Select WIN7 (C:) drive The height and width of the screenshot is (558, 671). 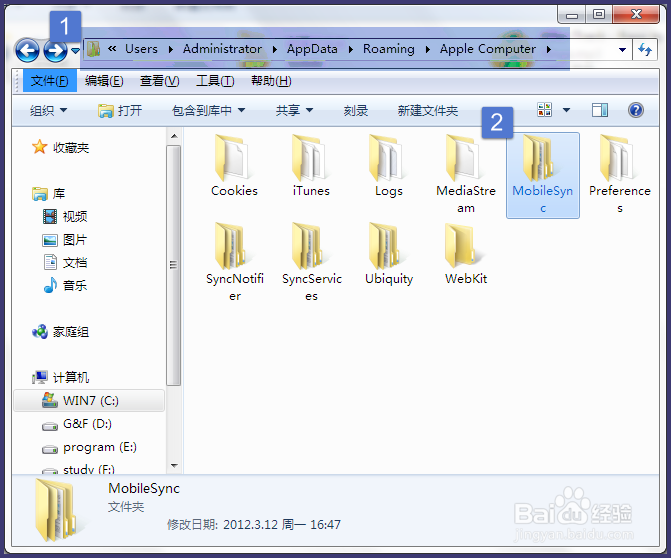tap(89, 401)
